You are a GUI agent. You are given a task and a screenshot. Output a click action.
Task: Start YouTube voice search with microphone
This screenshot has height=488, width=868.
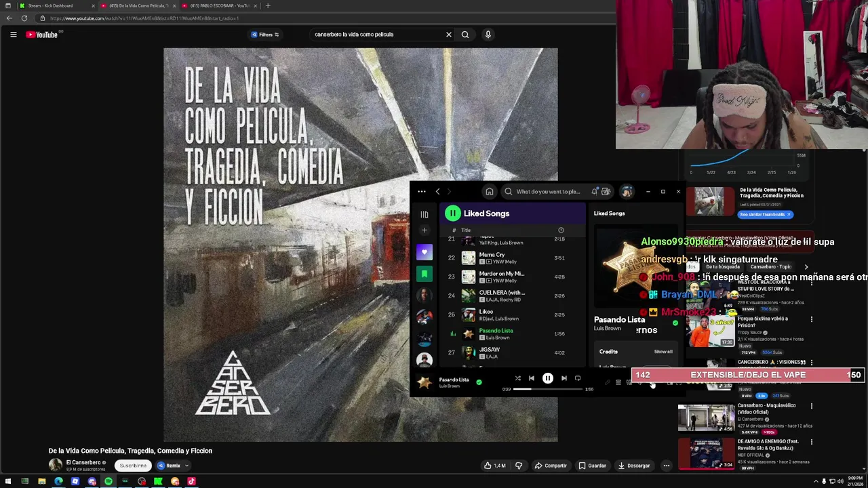(488, 35)
